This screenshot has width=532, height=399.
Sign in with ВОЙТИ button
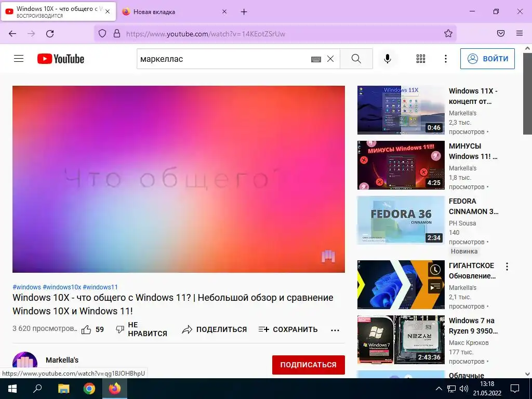[x=487, y=59]
